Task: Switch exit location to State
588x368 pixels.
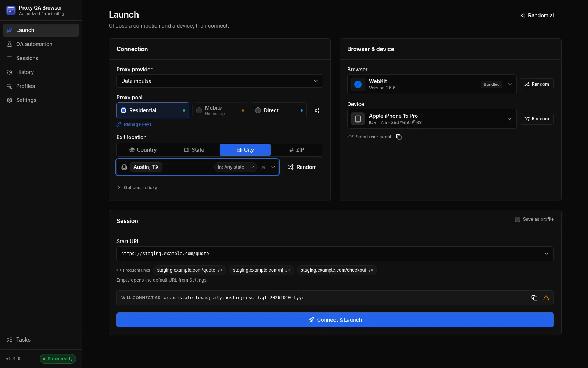Action: point(194,150)
